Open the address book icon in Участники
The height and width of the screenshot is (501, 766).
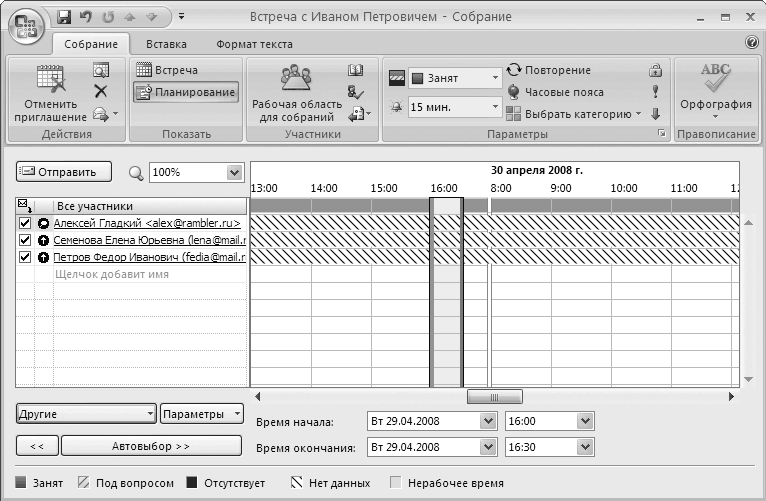click(355, 70)
